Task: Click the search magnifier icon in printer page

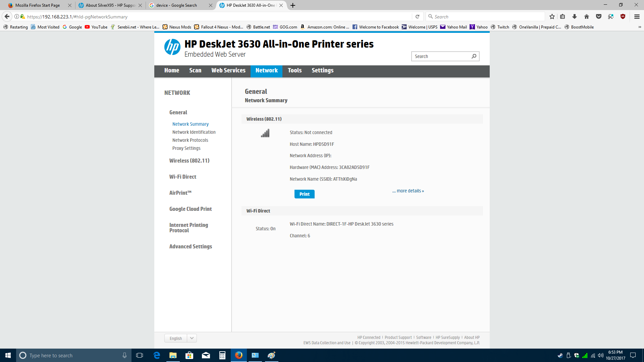Action: [474, 56]
